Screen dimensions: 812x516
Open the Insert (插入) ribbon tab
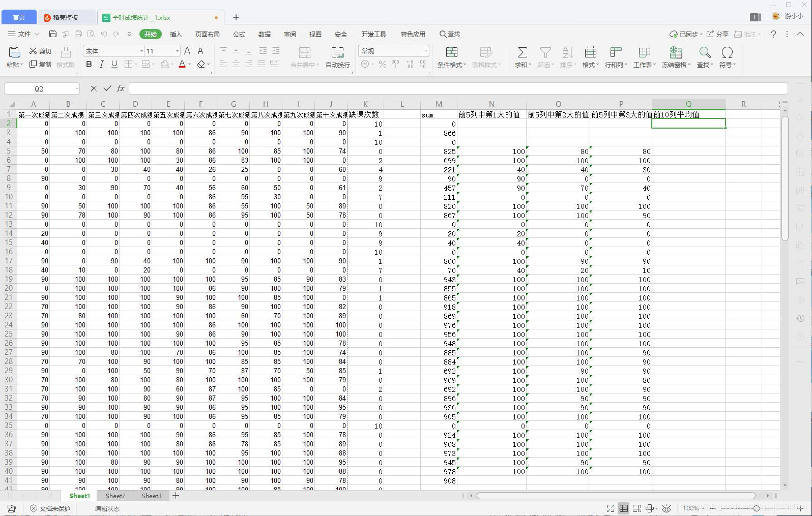[176, 34]
